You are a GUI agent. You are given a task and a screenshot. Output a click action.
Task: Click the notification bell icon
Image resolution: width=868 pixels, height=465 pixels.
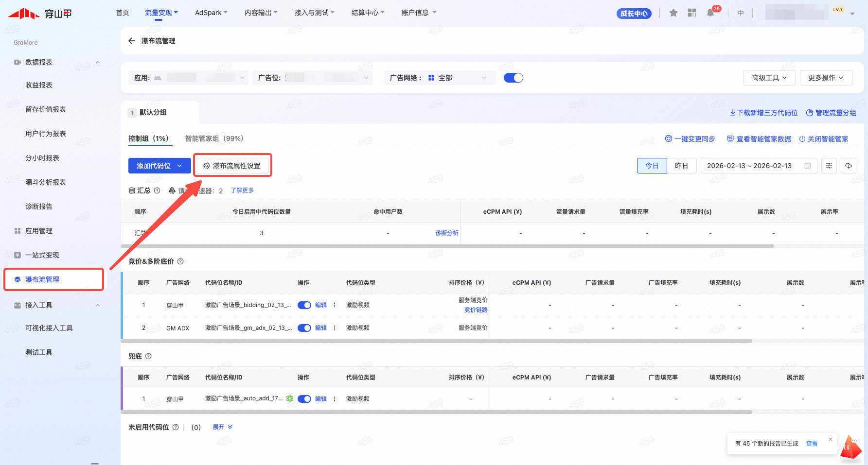(710, 13)
